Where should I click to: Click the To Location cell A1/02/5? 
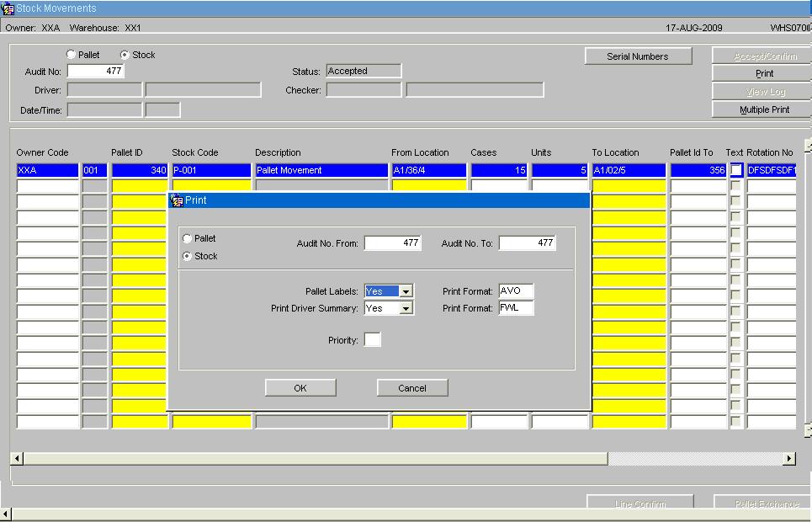pos(629,171)
